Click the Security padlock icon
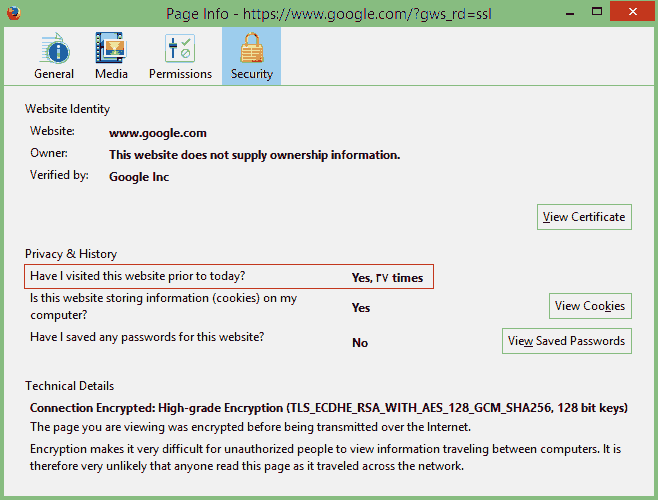This screenshot has width=658, height=500. pos(251,48)
